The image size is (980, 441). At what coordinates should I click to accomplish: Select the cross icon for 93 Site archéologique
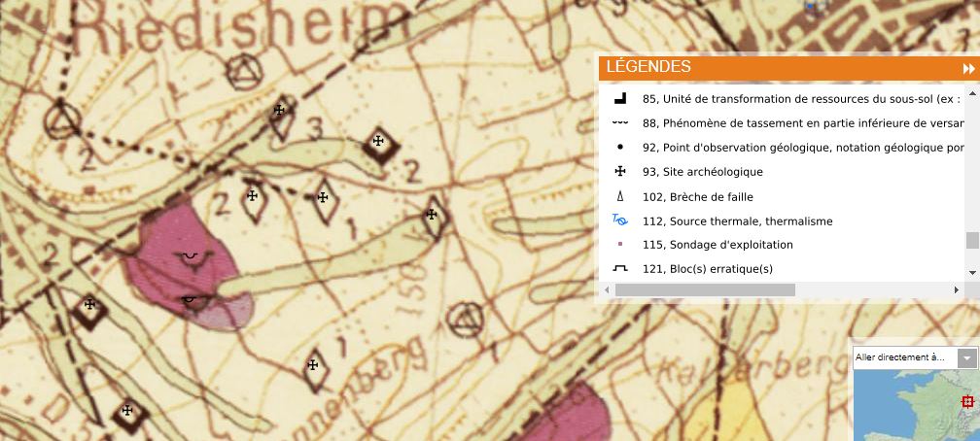619,172
